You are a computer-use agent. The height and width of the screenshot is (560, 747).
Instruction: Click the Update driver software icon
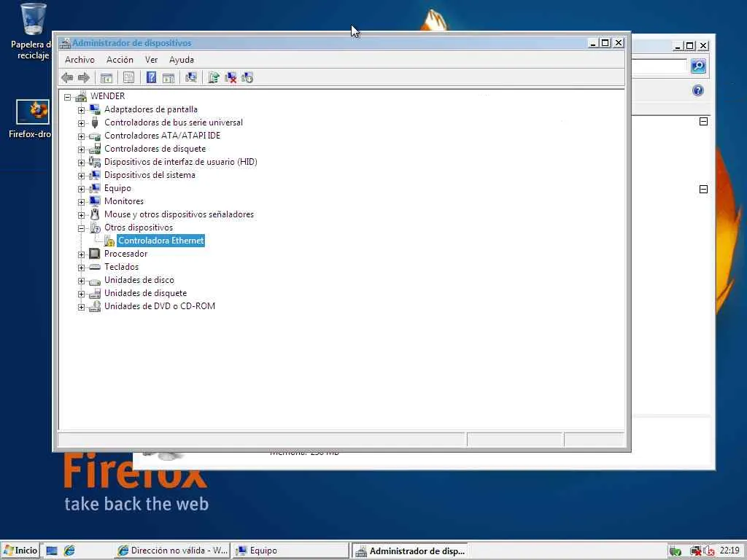[214, 77]
